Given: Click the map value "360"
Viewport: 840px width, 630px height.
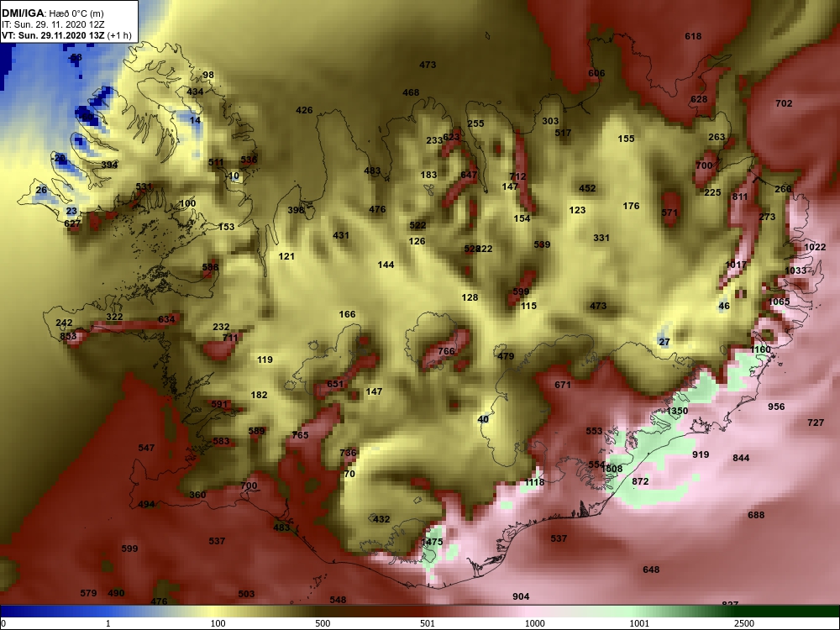Looking at the screenshot, I should point(197,495).
